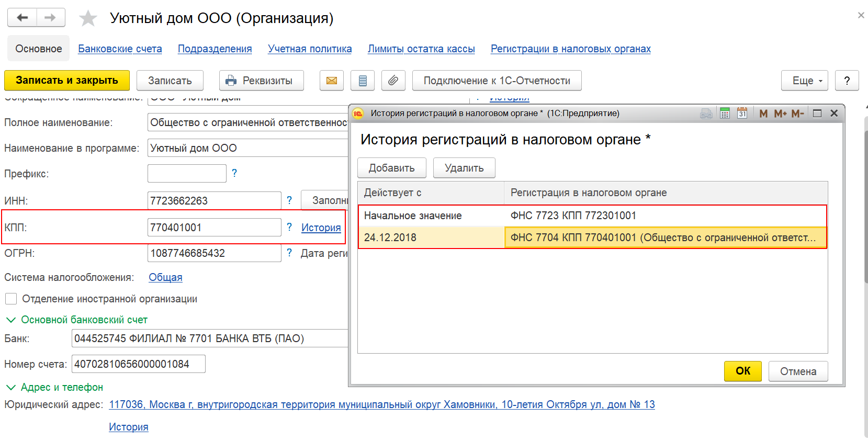Click the forward navigation arrow
Image resolution: width=868 pixels, height=441 pixels.
pos(50,18)
